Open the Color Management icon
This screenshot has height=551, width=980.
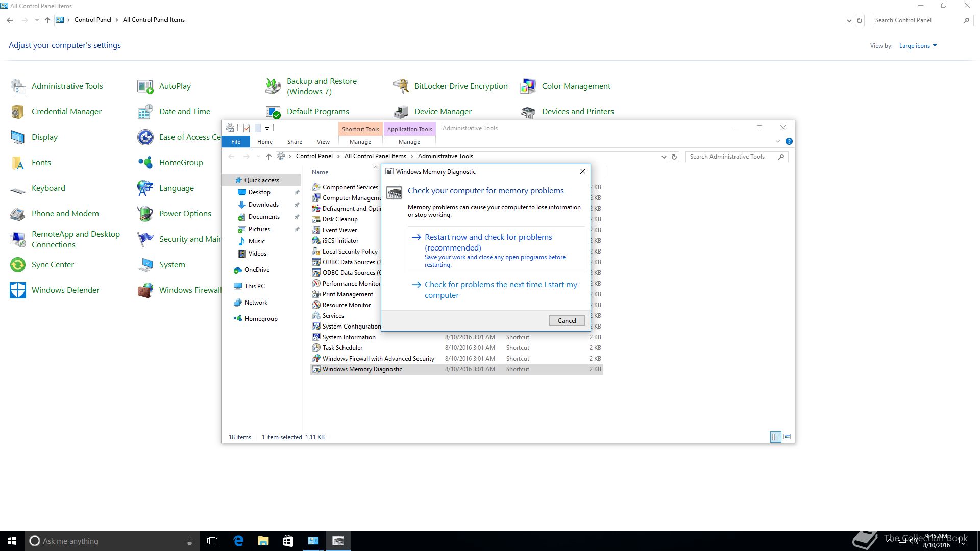tap(528, 86)
